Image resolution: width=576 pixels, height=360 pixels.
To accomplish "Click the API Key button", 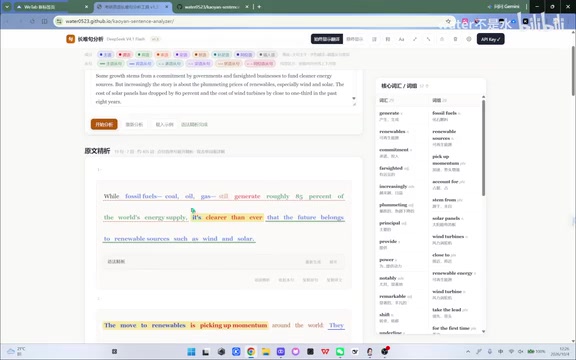I will click(490, 39).
